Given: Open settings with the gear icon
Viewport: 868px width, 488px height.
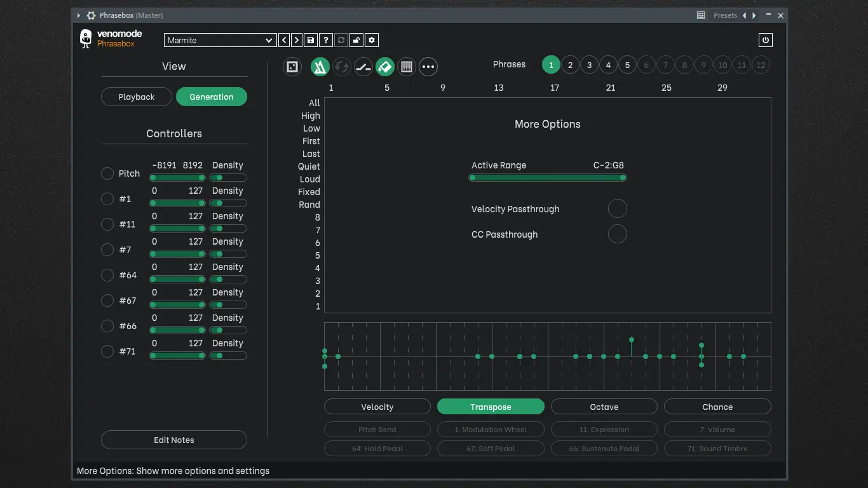Looking at the screenshot, I should pyautogui.click(x=372, y=40).
